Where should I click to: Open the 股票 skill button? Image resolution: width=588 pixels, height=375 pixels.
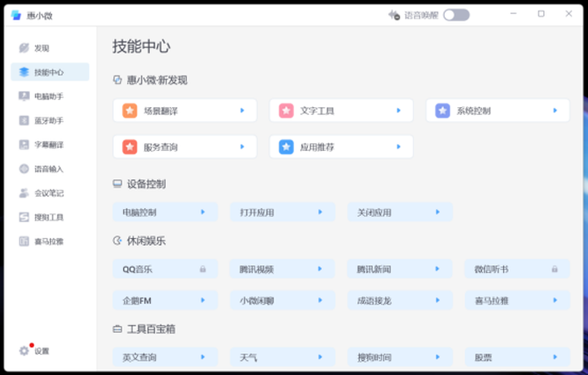pyautogui.click(x=517, y=357)
